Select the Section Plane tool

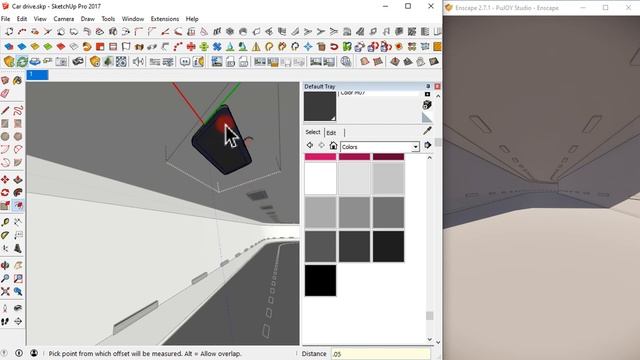(18, 322)
